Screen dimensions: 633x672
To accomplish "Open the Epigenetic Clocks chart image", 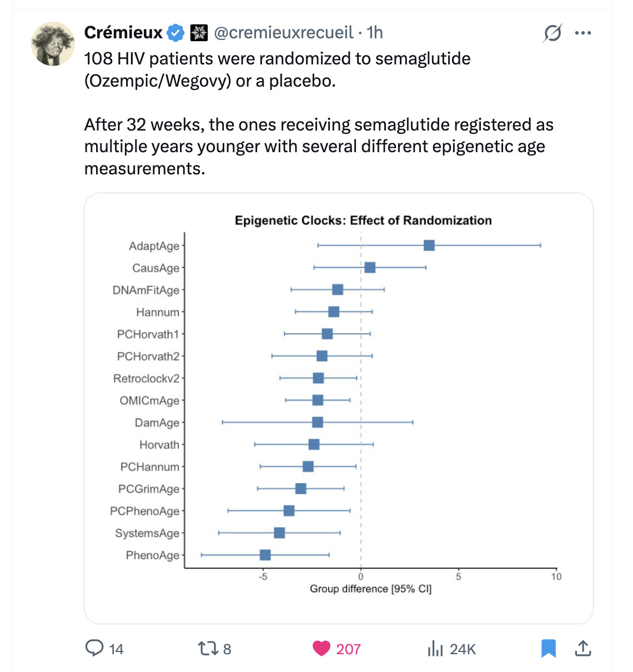I will (x=339, y=408).
